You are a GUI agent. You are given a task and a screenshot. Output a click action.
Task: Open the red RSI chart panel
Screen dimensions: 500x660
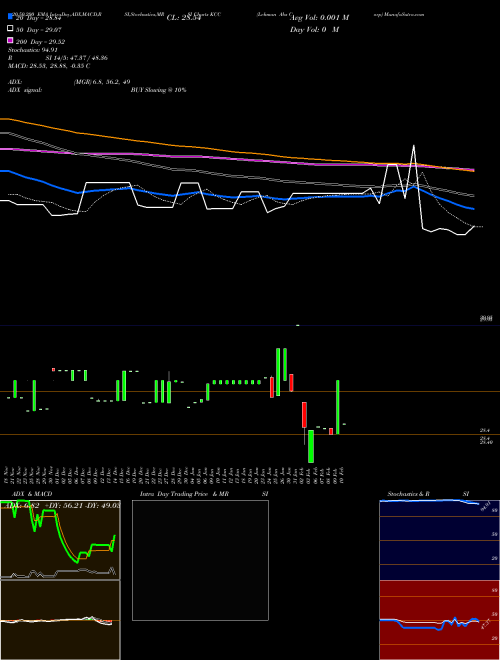(x=439, y=620)
